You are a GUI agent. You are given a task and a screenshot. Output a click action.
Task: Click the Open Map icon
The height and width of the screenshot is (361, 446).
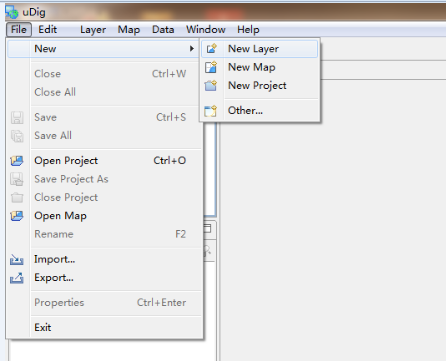coord(17,216)
